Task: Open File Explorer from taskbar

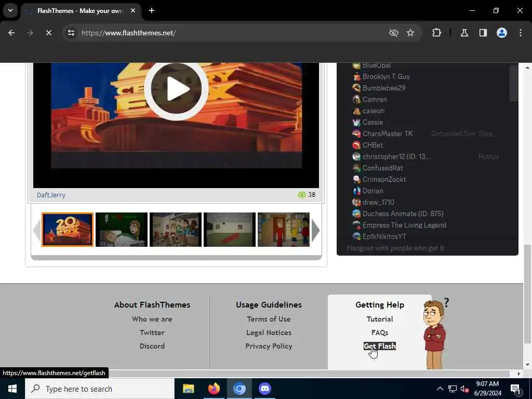Action: [x=188, y=389]
